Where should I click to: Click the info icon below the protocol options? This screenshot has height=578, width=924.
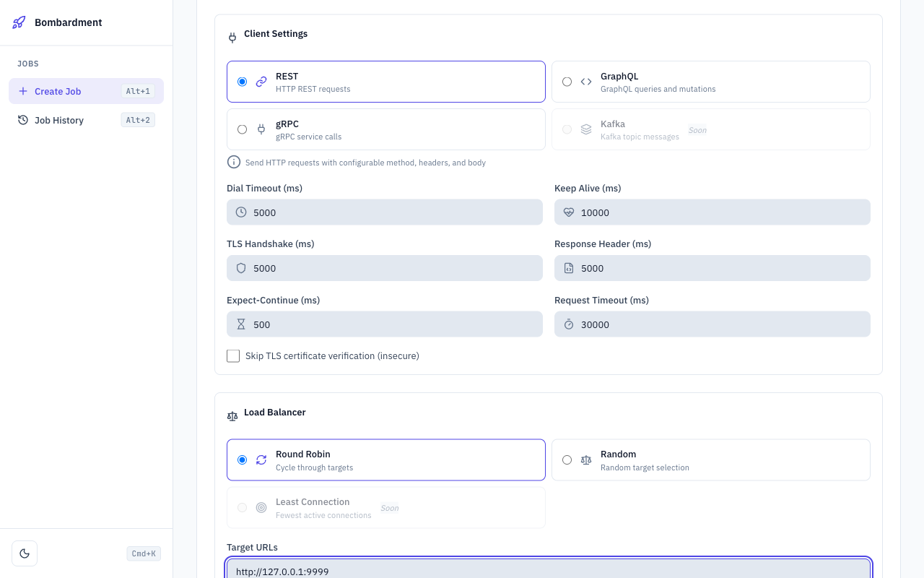233,162
